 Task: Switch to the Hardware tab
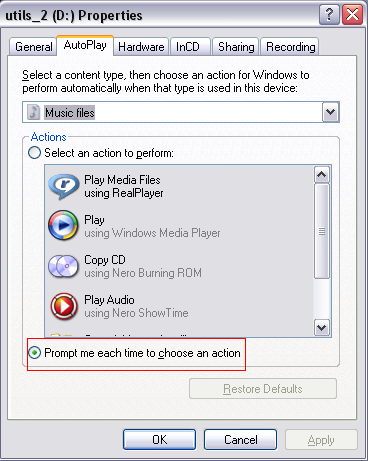pyautogui.click(x=141, y=47)
